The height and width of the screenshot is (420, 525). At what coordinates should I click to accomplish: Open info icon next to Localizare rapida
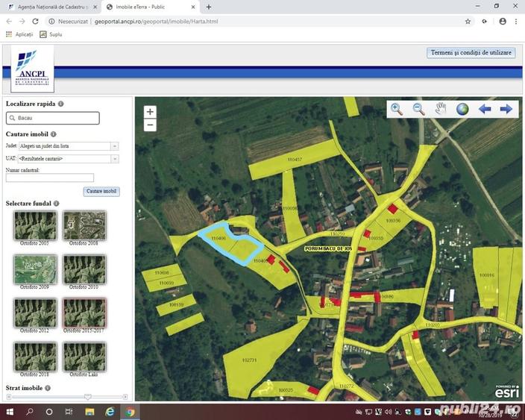point(60,104)
